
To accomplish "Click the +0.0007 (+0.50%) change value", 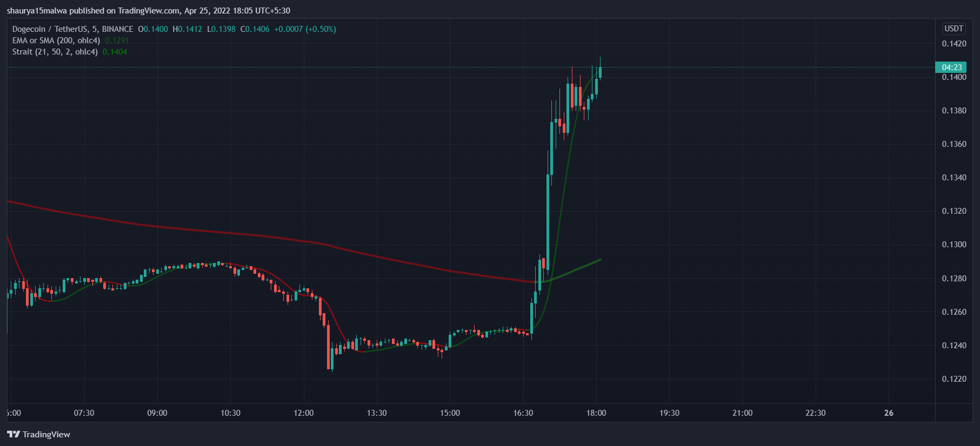I will tap(305, 29).
